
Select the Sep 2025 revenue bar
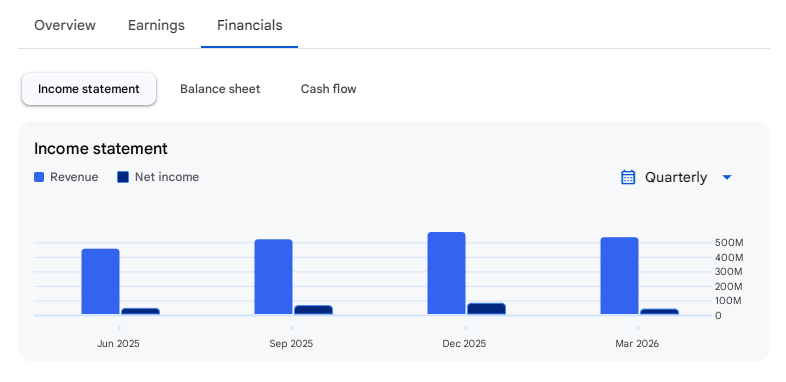coord(274,277)
